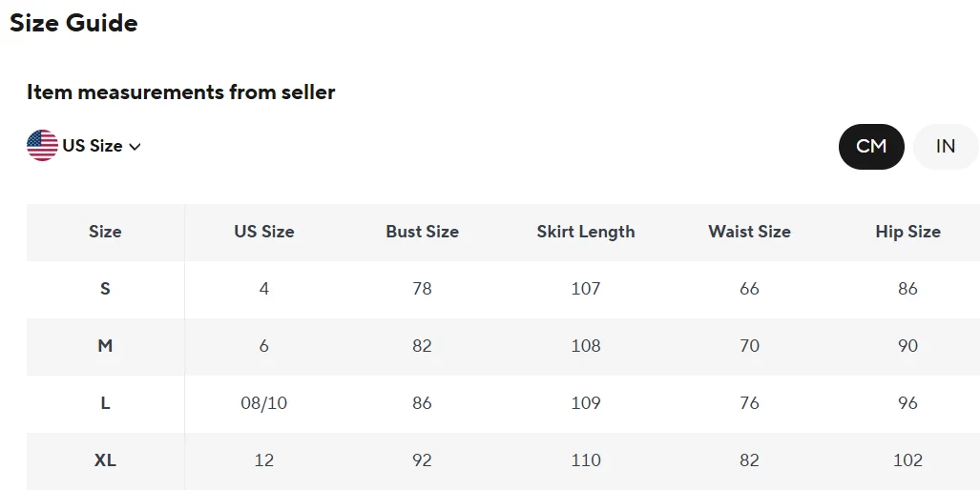The image size is (980, 490).
Task: Click the US flag icon
Action: (43, 146)
